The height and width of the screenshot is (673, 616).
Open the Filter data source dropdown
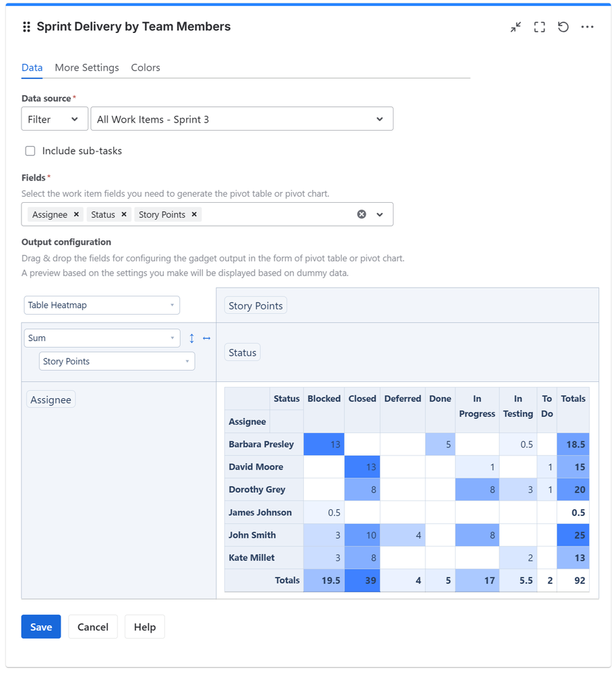[x=55, y=119]
